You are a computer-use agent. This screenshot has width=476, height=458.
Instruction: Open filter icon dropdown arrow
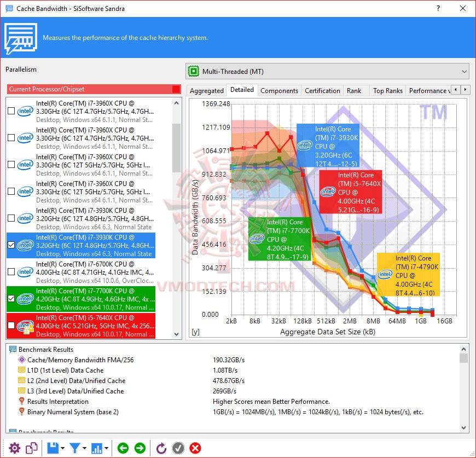click(x=84, y=448)
